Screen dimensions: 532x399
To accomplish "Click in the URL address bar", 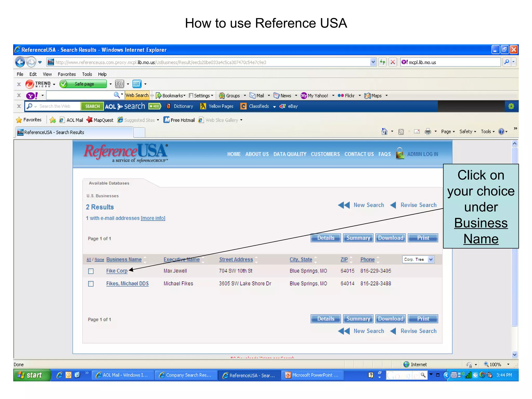I will tap(211, 62).
